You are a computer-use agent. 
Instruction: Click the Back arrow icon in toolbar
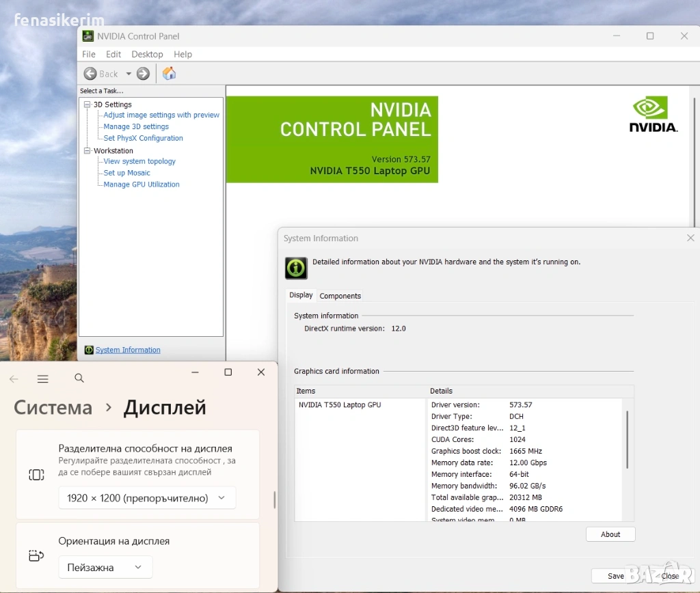point(90,74)
